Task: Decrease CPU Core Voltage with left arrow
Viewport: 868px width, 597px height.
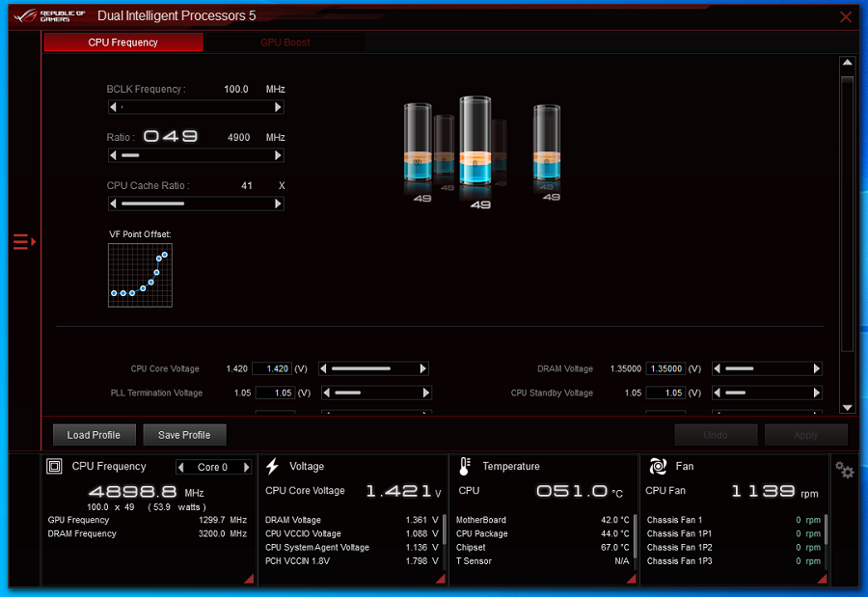Action: (x=324, y=368)
